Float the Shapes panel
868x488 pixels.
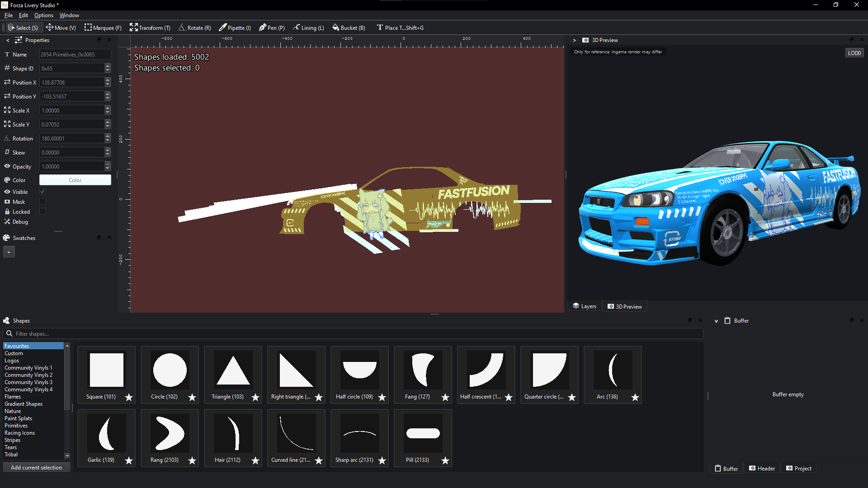click(690, 320)
